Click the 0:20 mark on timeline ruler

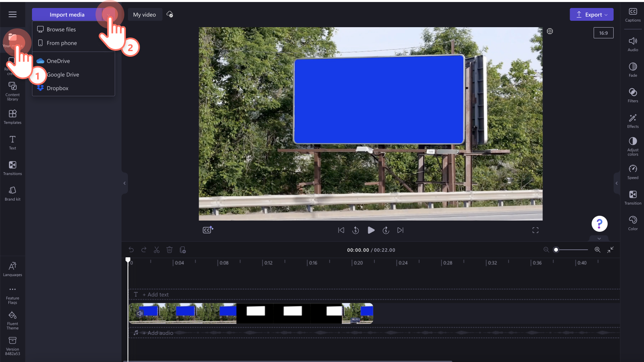358,263
